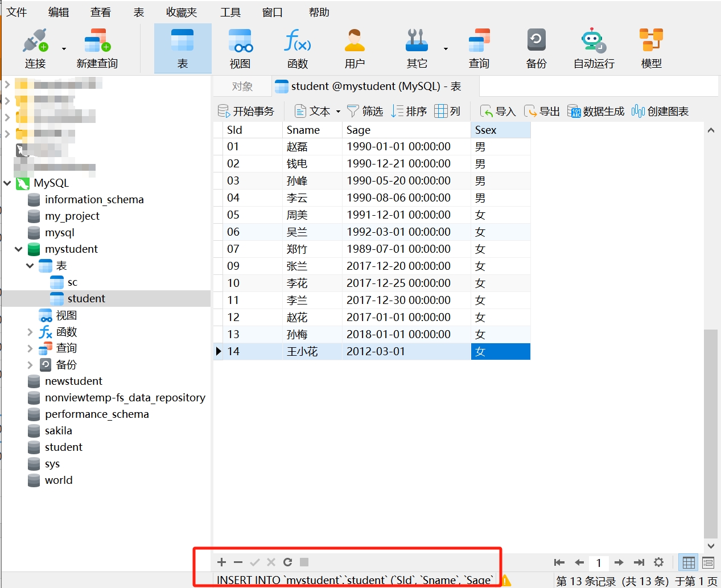The image size is (721, 588).
Task: Select the sc table in tree
Action: [x=72, y=282]
